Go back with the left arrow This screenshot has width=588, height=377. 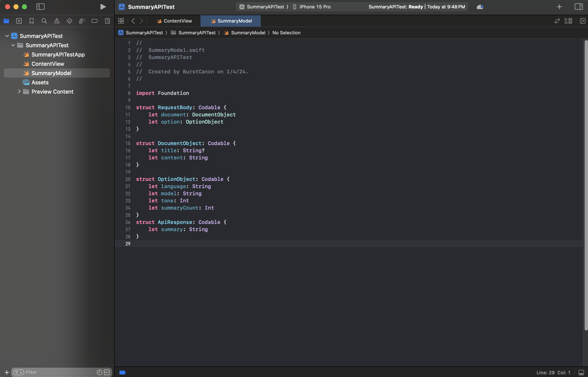coord(133,21)
